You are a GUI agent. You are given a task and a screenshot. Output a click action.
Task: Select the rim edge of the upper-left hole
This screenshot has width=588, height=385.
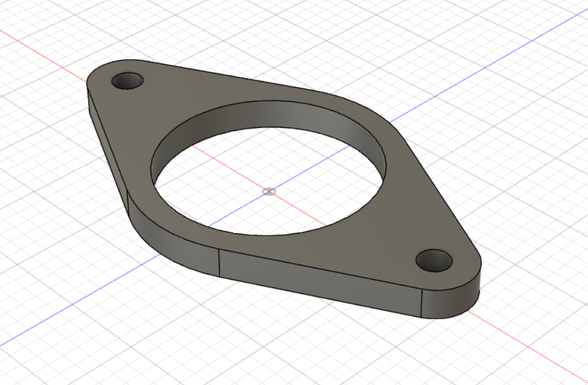127,74
